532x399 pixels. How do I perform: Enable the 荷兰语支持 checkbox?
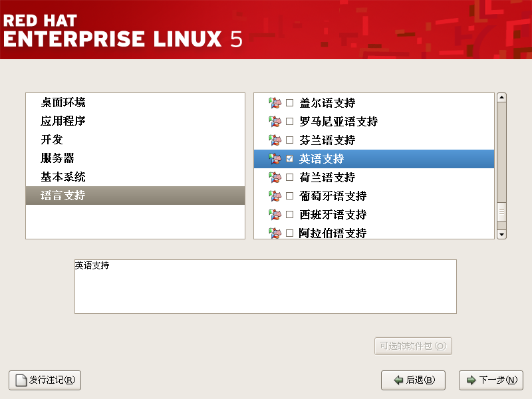(x=289, y=177)
